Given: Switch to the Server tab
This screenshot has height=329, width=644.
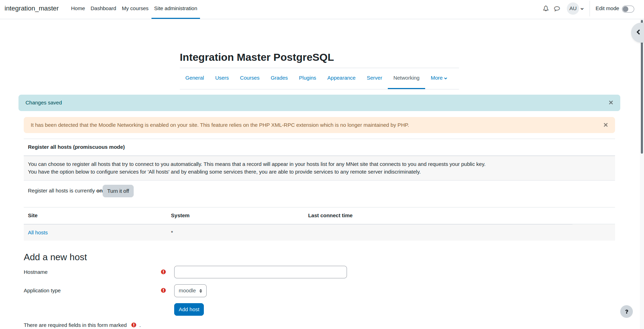Looking at the screenshot, I should (375, 78).
